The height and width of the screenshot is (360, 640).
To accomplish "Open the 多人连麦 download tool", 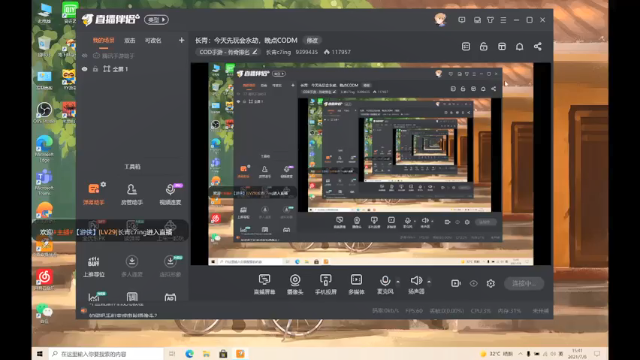I will 131,266.
